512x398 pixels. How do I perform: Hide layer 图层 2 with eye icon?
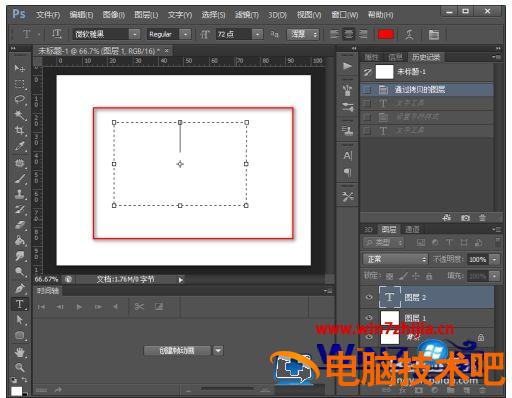(x=369, y=297)
